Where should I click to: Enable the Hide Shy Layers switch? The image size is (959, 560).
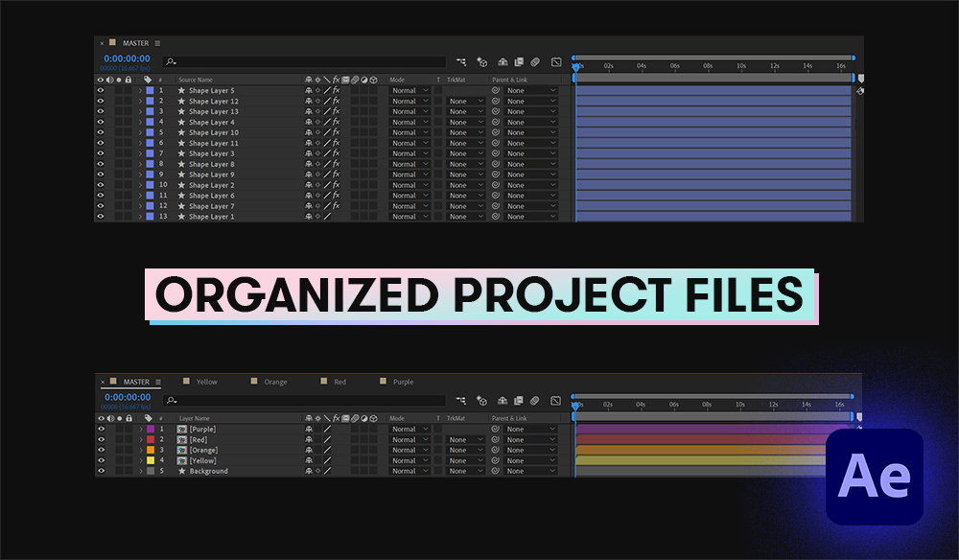tap(503, 61)
